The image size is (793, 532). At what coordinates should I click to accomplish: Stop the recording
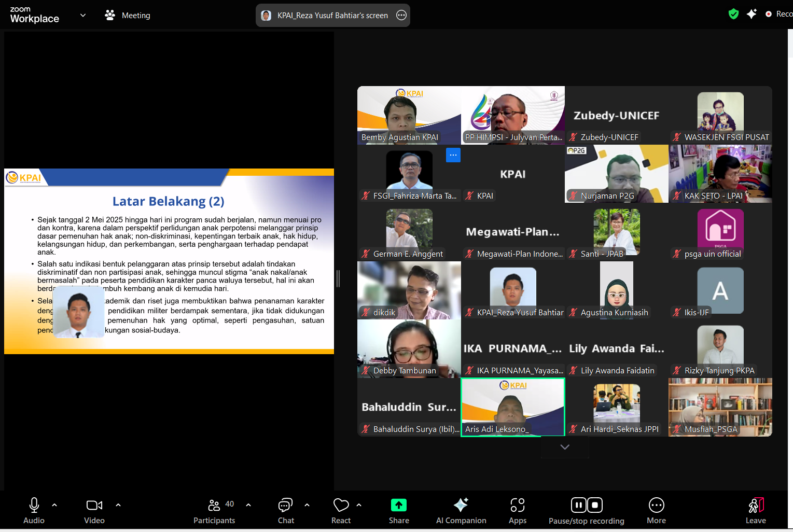(x=595, y=505)
